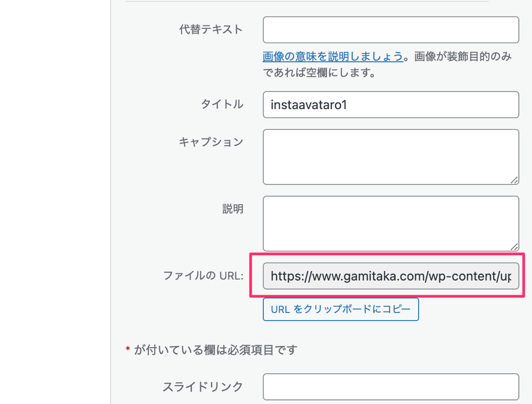Click URL をクリップボードにコピー button
This screenshot has height=404, width=532.
click(x=340, y=309)
